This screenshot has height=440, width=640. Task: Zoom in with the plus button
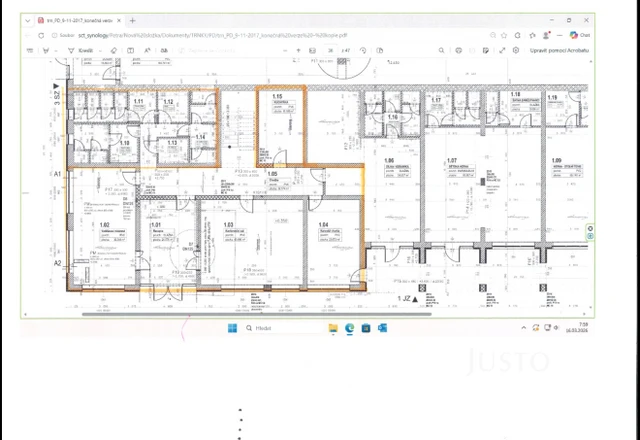tap(298, 51)
